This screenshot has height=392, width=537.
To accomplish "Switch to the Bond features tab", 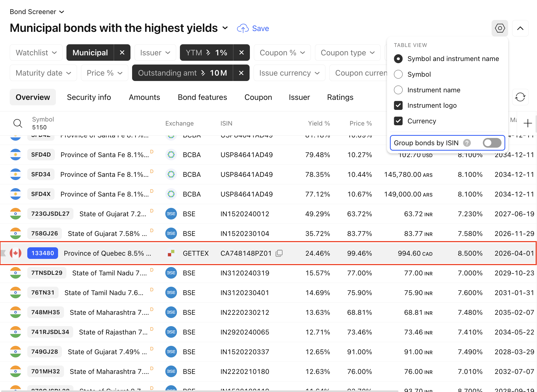I will pos(202,97).
